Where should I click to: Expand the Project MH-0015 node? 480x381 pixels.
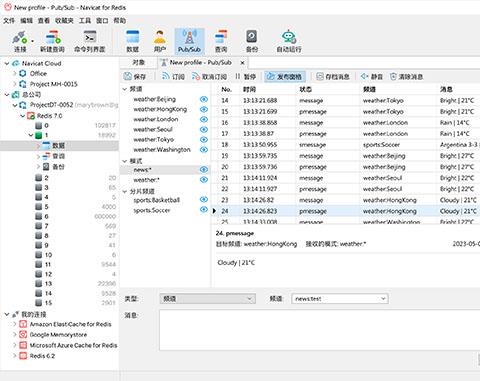pyautogui.click(x=15, y=84)
